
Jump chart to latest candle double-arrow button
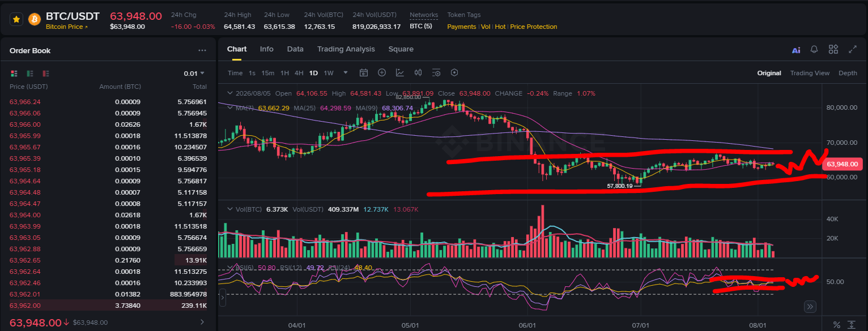[810, 307]
